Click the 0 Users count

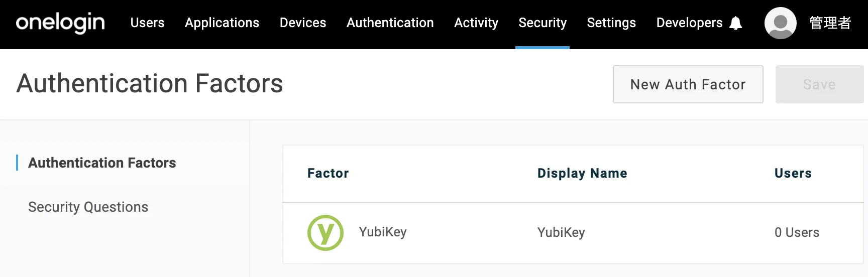pyautogui.click(x=797, y=232)
